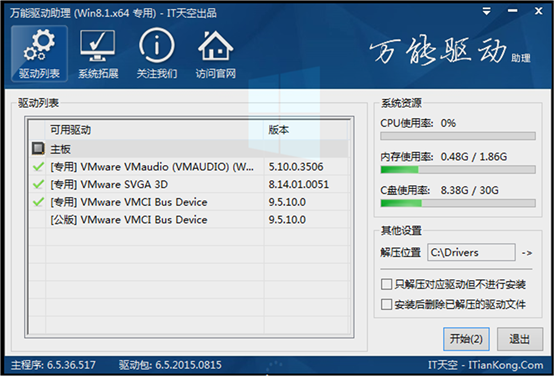Viewport: 554px width, 376px height.
Task: Click the 8.38G / 30G disk value
Action: [470, 190]
